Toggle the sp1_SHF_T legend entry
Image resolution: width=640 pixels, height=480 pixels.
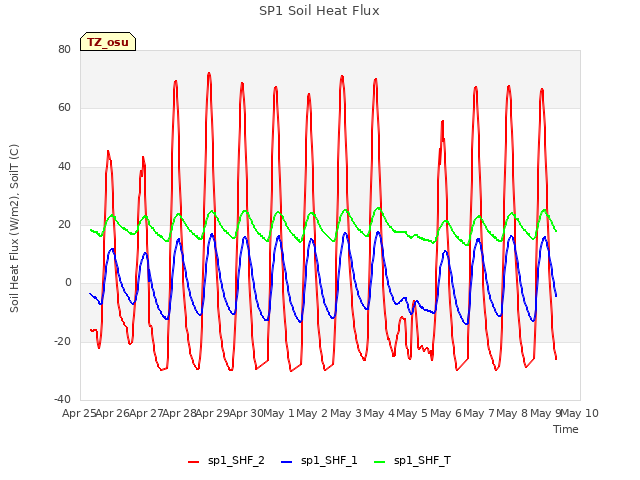(x=412, y=461)
